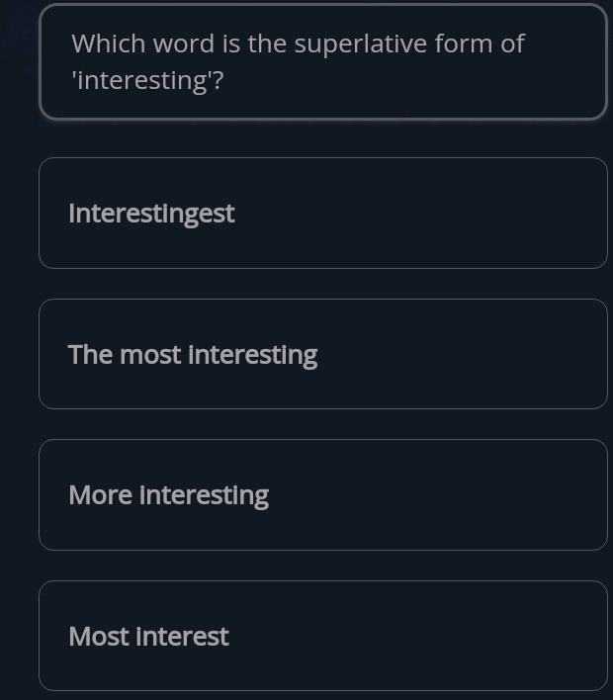The width and height of the screenshot is (613, 700).
Task: Answer the quiz with 'The most interesting'
Action: click(x=322, y=354)
